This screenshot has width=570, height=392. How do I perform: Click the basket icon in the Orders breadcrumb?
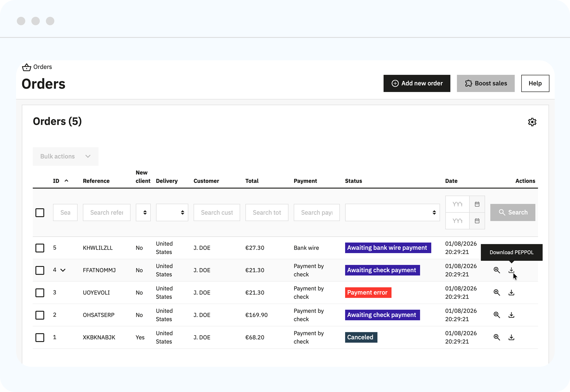point(27,67)
